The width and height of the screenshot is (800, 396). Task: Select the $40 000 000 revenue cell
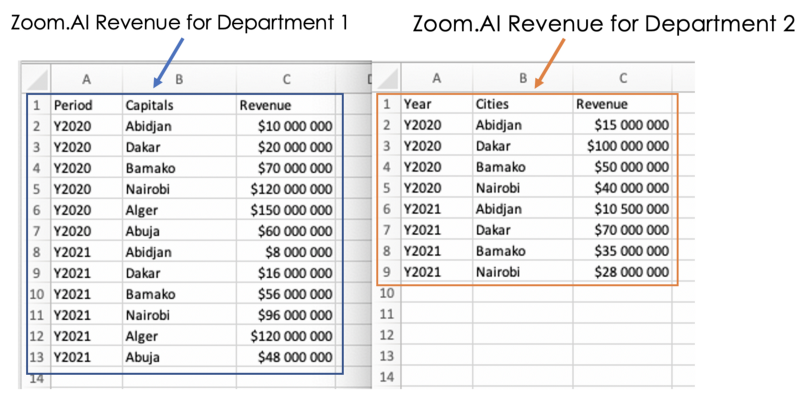click(622, 188)
